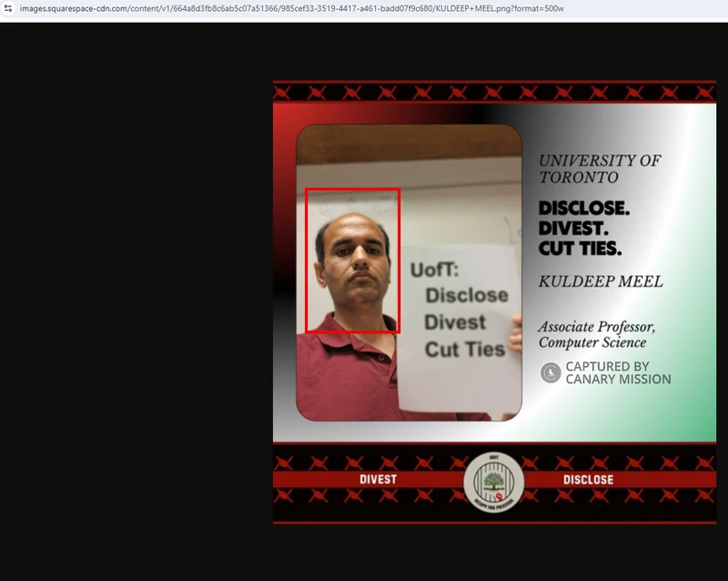728x581 pixels.
Task: Select the squarespace-cdn image URL in the address bar
Action: pos(291,8)
